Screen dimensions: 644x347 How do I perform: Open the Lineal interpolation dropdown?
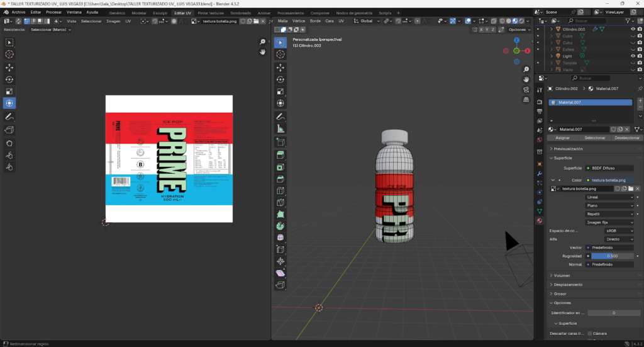tap(610, 197)
